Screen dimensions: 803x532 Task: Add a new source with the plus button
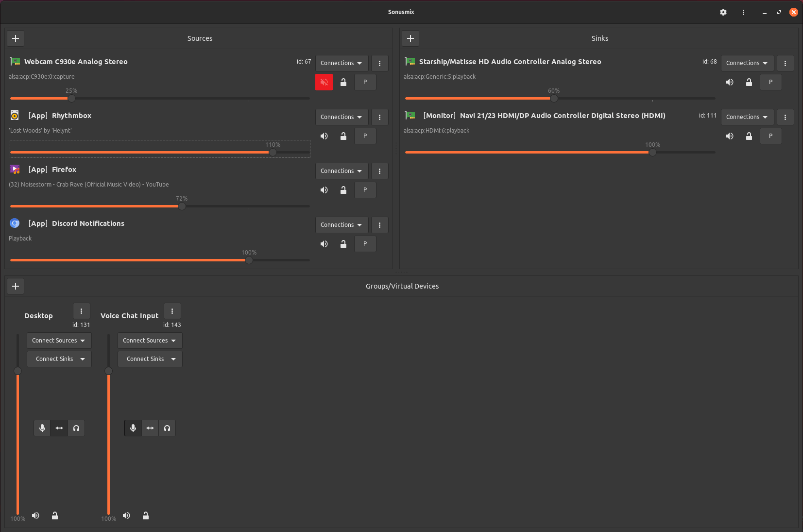point(16,38)
